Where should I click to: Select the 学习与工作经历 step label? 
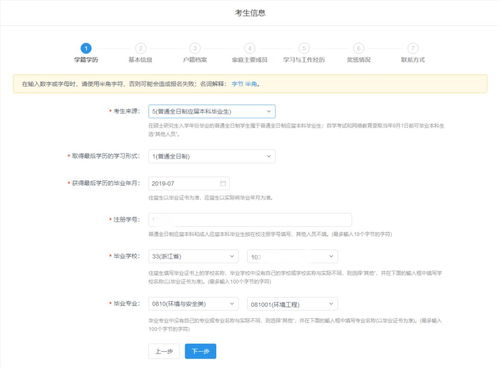click(x=304, y=60)
